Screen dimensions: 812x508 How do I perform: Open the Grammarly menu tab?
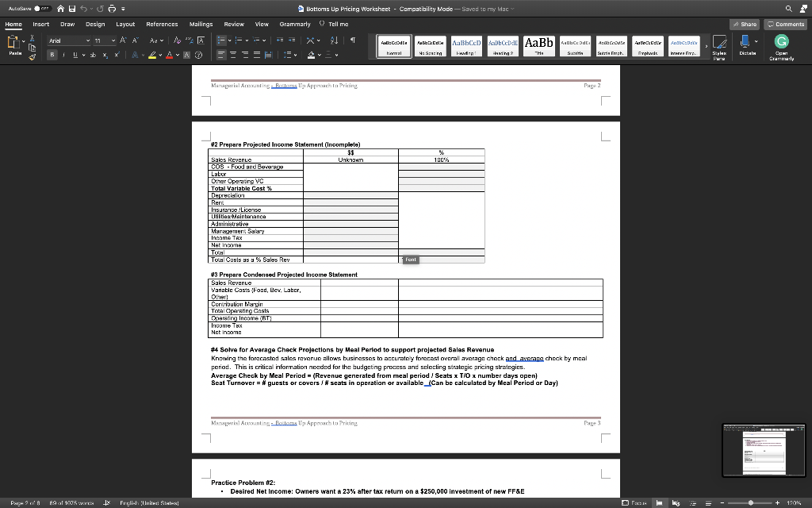tap(294, 24)
